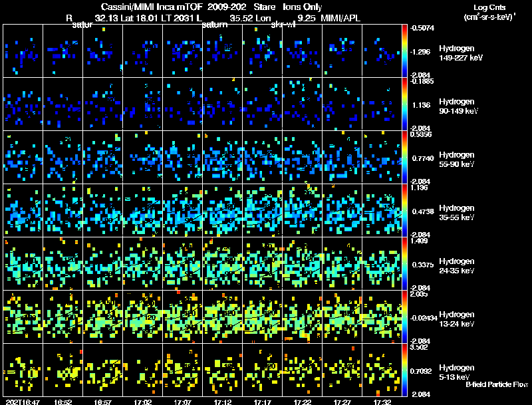The height and width of the screenshot is (405, 532).
Task: Click the color bar for Hydrogen 90-149 keV
Action: (x=404, y=104)
